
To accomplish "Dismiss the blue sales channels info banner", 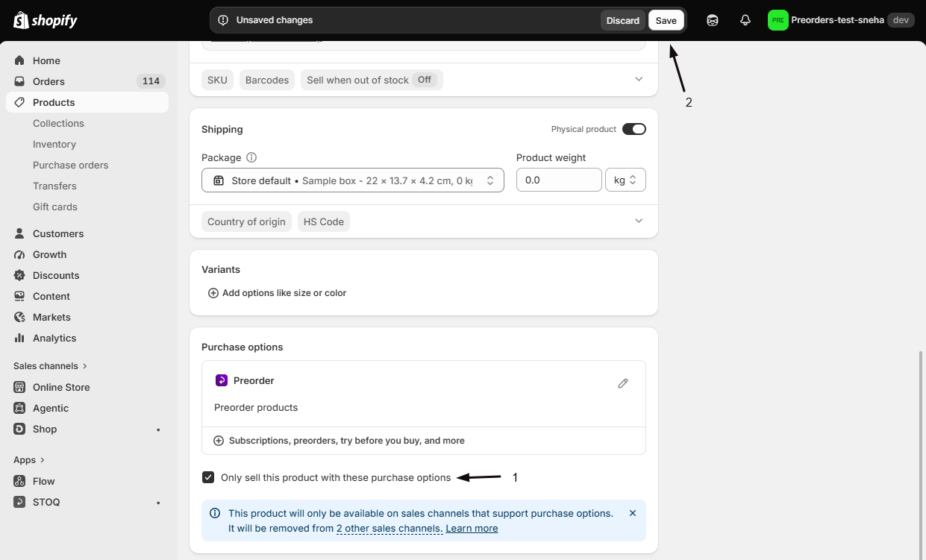I will tap(633, 513).
